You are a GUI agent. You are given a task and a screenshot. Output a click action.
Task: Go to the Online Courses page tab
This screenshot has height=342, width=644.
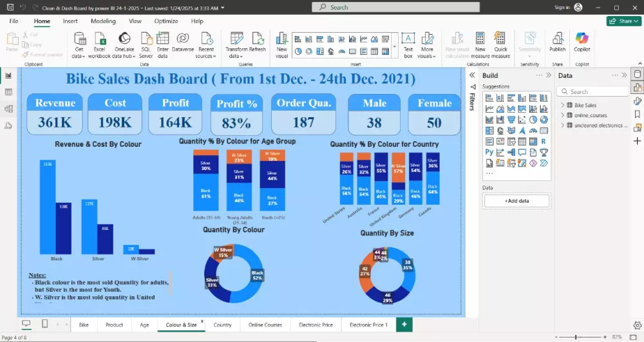tap(265, 325)
